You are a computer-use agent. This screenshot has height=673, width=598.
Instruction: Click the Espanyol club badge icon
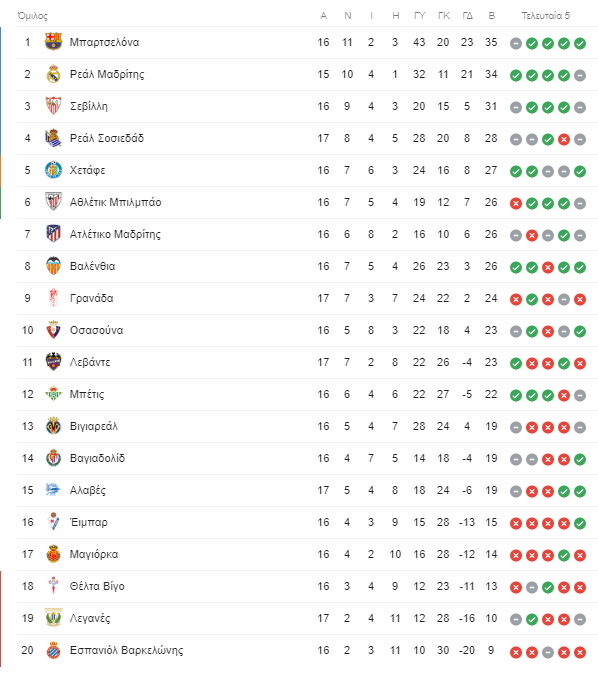(x=53, y=650)
